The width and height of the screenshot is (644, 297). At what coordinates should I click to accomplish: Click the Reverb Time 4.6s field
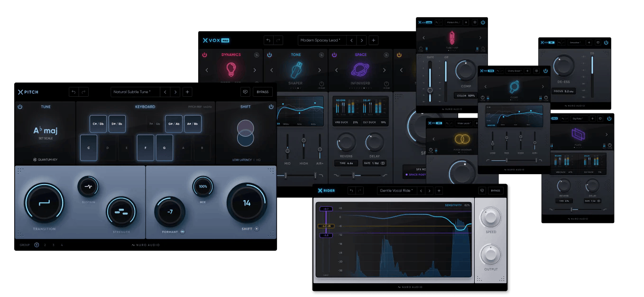click(x=346, y=163)
